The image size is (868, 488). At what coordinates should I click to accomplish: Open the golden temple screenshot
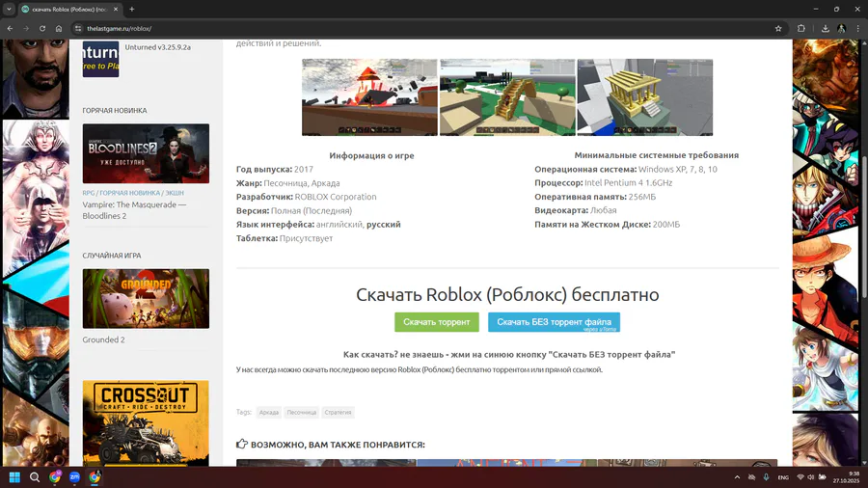coord(645,97)
